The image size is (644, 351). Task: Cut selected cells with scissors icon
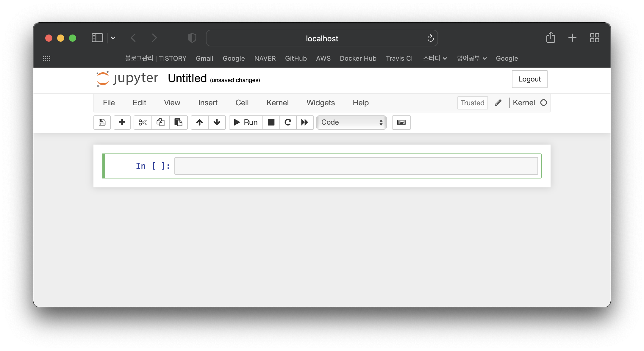(x=143, y=122)
